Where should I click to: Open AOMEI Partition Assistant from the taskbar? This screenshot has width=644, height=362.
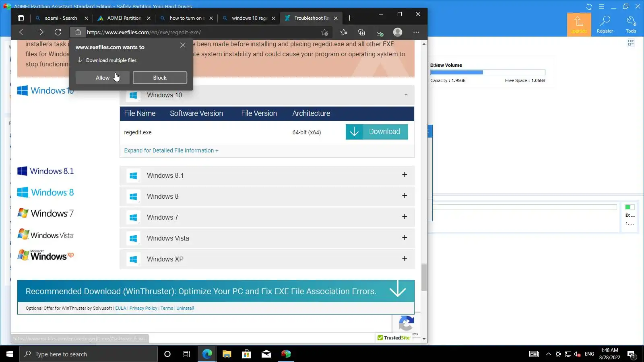coord(286,354)
